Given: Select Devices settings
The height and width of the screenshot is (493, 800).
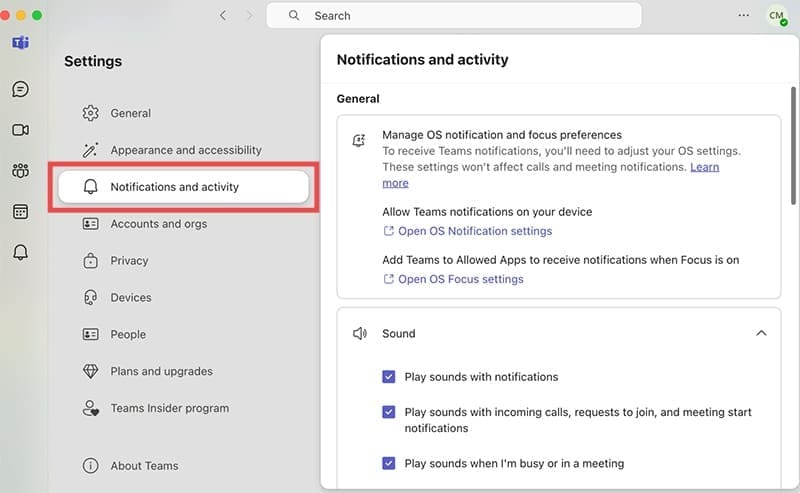Looking at the screenshot, I should coord(183,297).
